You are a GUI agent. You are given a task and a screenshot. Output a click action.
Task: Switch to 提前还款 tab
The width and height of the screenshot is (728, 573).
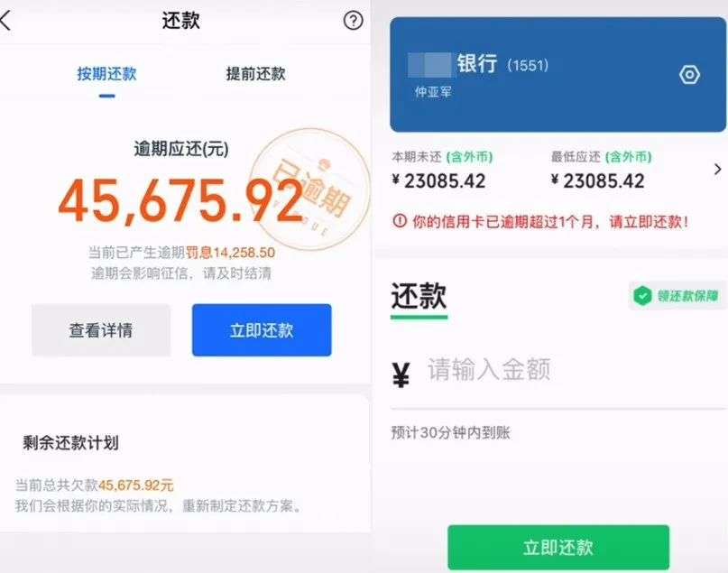click(x=255, y=74)
